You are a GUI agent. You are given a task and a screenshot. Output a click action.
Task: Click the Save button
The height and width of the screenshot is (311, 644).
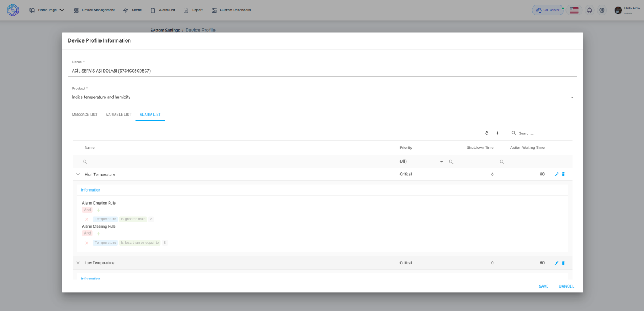[x=544, y=286]
